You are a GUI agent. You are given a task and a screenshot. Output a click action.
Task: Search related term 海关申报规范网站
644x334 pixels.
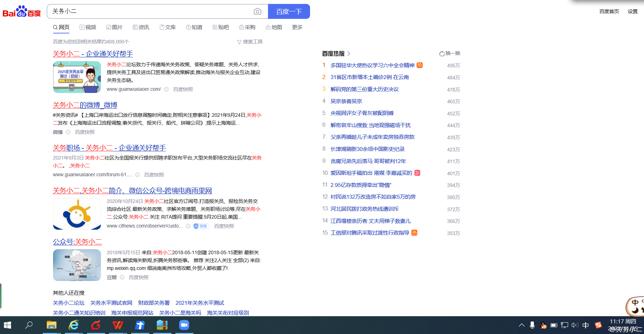tap(132, 313)
